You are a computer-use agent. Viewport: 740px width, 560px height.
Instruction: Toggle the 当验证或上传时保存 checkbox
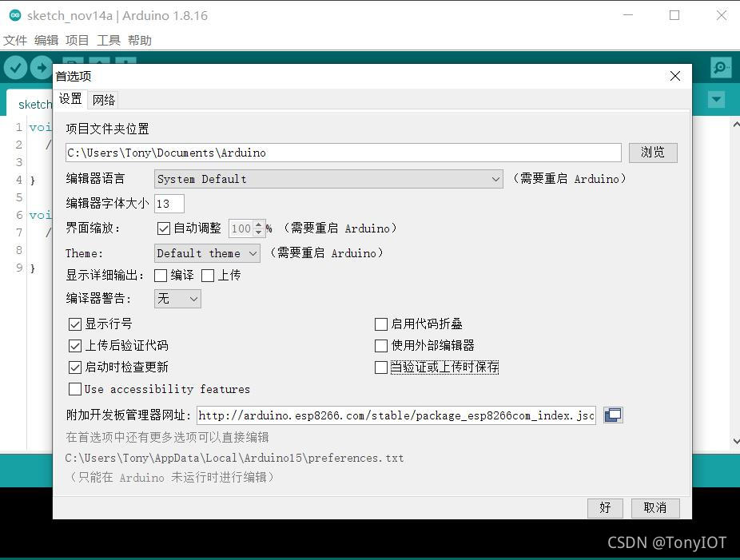point(381,367)
